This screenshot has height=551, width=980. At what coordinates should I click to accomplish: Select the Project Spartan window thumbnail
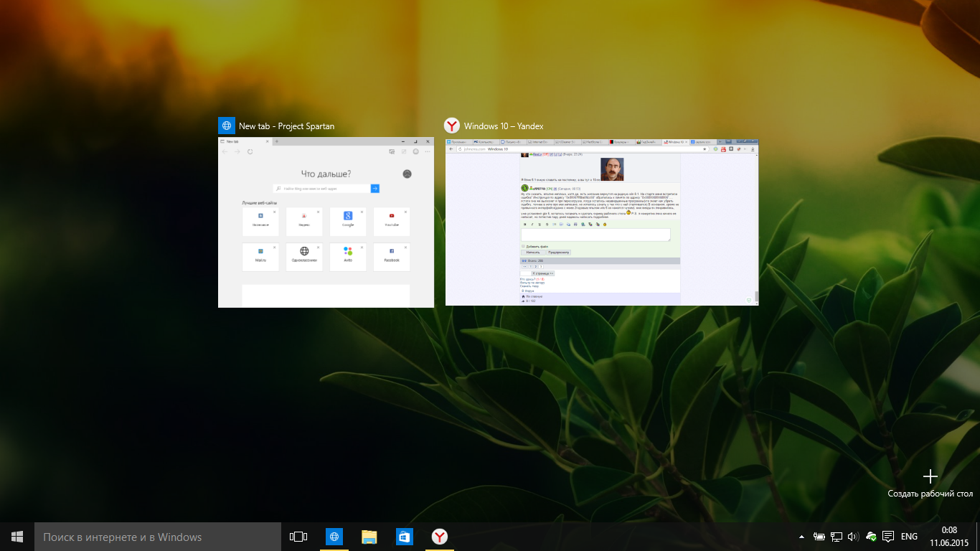click(326, 222)
